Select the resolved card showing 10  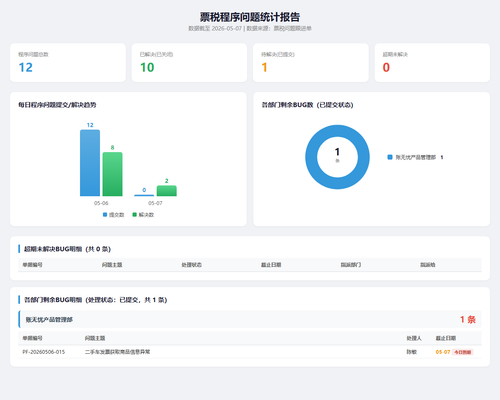pyautogui.click(x=189, y=62)
